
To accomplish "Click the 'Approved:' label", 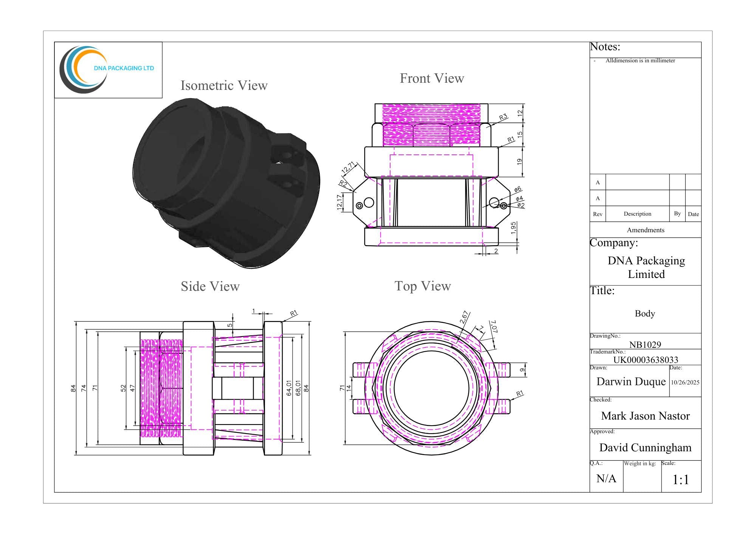I will [602, 431].
